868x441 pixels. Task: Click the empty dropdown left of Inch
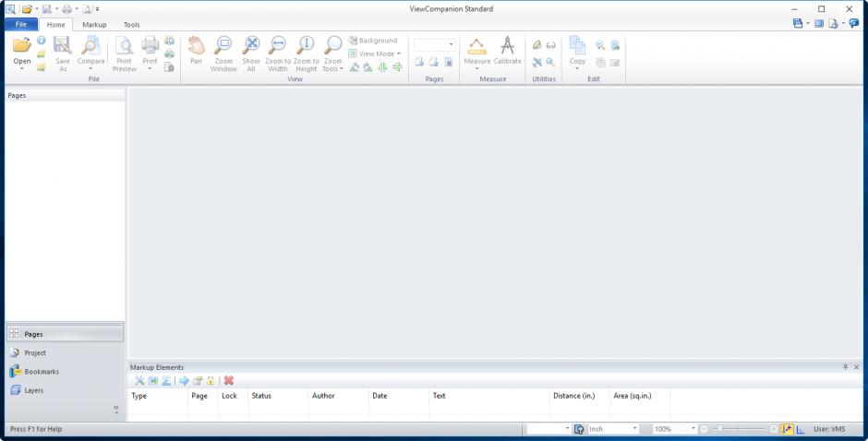click(x=549, y=429)
